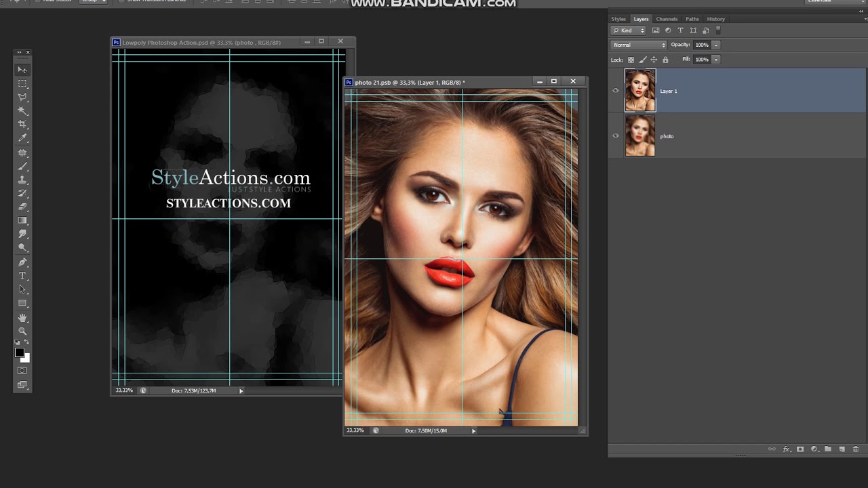
Task: Select the Move tool
Action: point(22,70)
